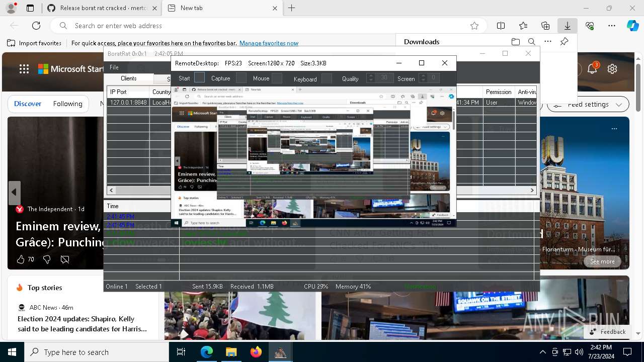The height and width of the screenshot is (362, 644).
Task: Toggle the Capture checkbox in RemoteDesktop
Action: point(242,77)
